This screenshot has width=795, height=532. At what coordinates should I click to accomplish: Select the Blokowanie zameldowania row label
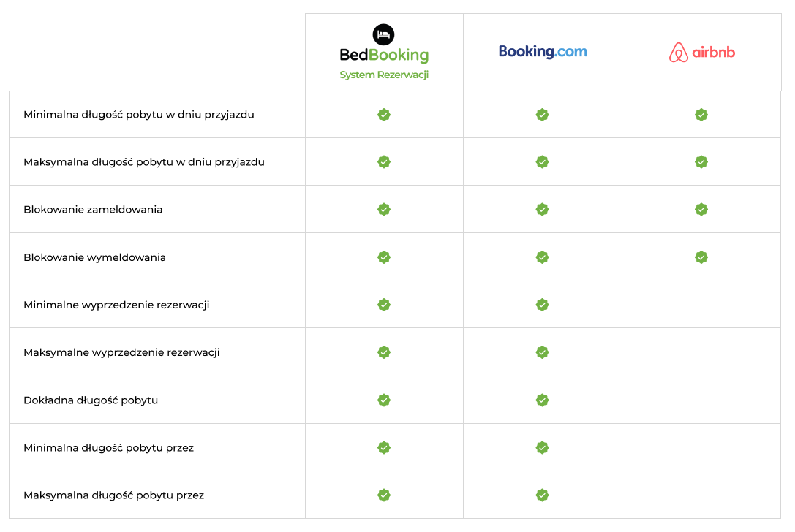[x=93, y=210]
